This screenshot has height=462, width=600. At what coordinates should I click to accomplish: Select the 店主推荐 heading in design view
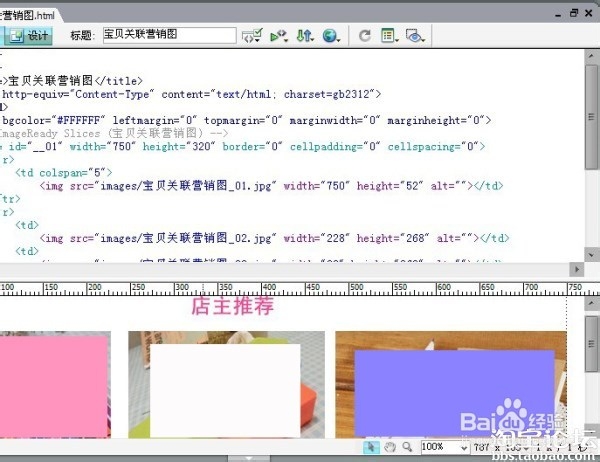[x=233, y=306]
